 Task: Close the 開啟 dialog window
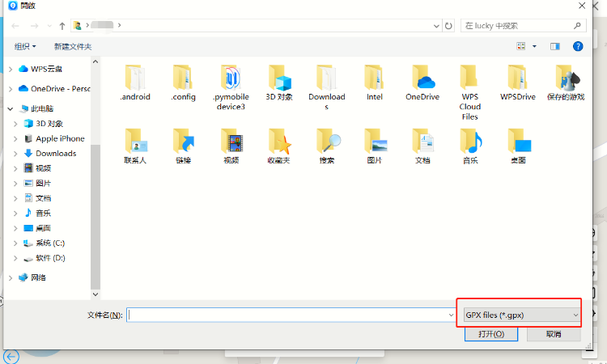(x=581, y=6)
